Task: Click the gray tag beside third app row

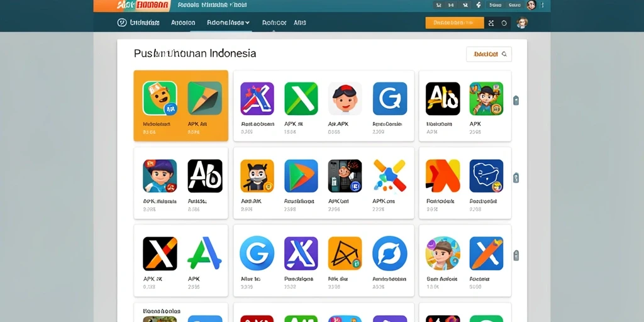Action: coord(516,255)
